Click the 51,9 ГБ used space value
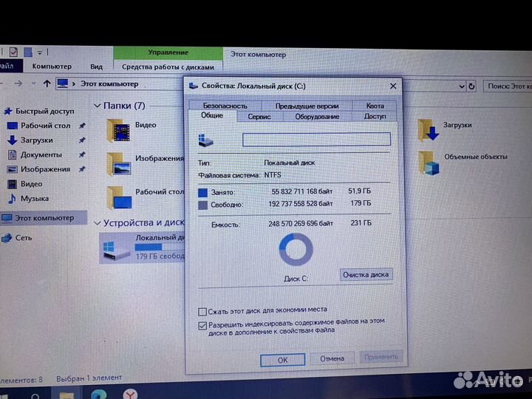This screenshot has width=532, height=399. tap(359, 191)
